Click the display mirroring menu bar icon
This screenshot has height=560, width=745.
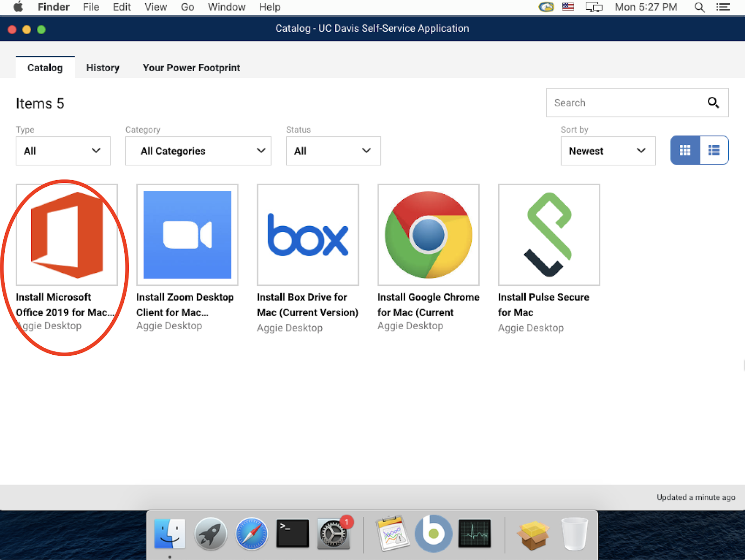coord(594,7)
